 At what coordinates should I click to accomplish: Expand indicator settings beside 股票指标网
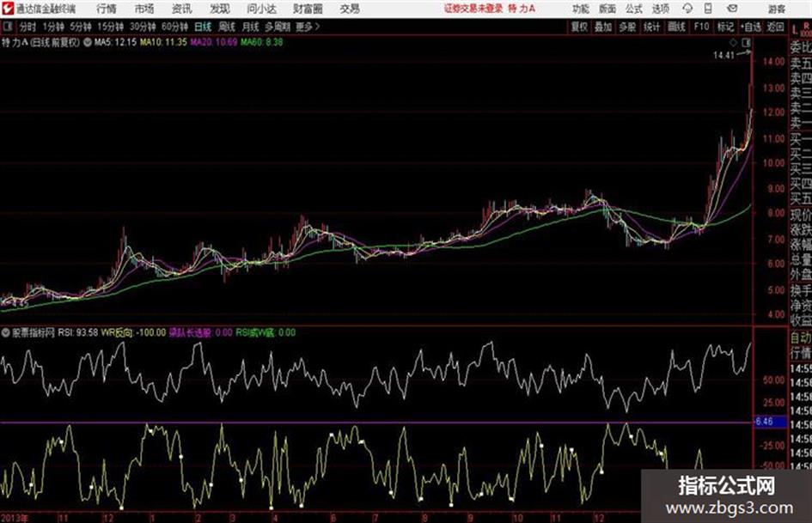[5, 332]
